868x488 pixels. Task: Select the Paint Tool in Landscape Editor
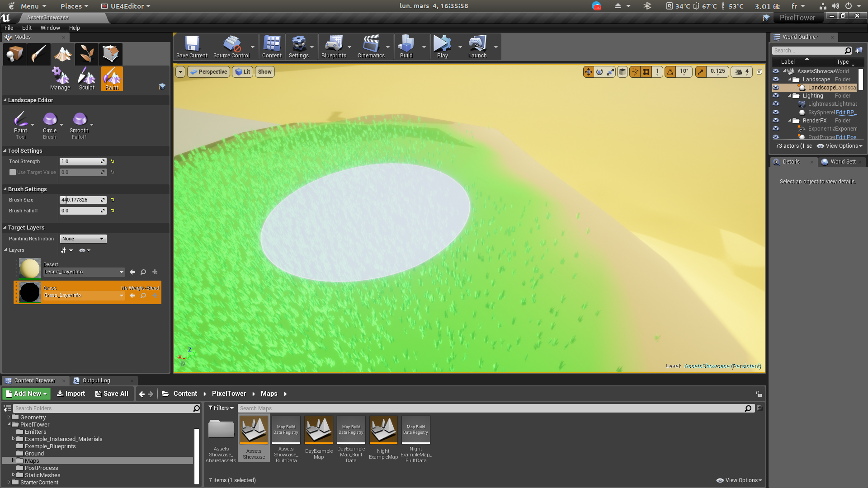coord(21,125)
